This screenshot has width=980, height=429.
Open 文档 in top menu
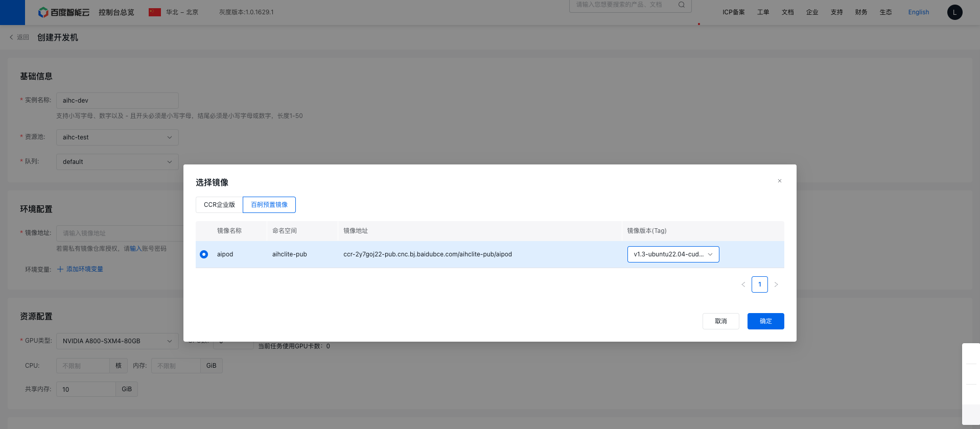tap(788, 12)
